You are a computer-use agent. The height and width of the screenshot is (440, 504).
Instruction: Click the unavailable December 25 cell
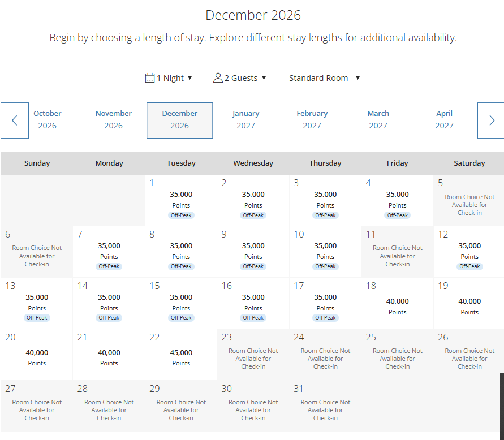point(397,355)
